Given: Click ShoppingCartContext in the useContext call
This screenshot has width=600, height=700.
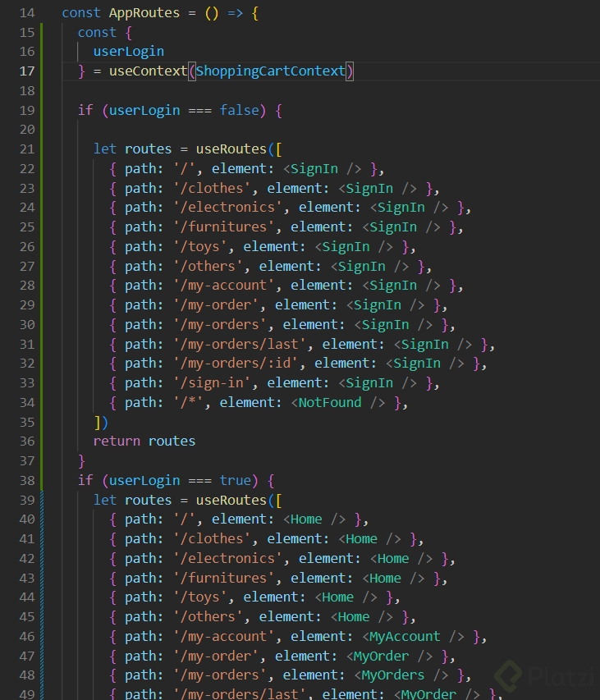Looking at the screenshot, I should (x=271, y=71).
